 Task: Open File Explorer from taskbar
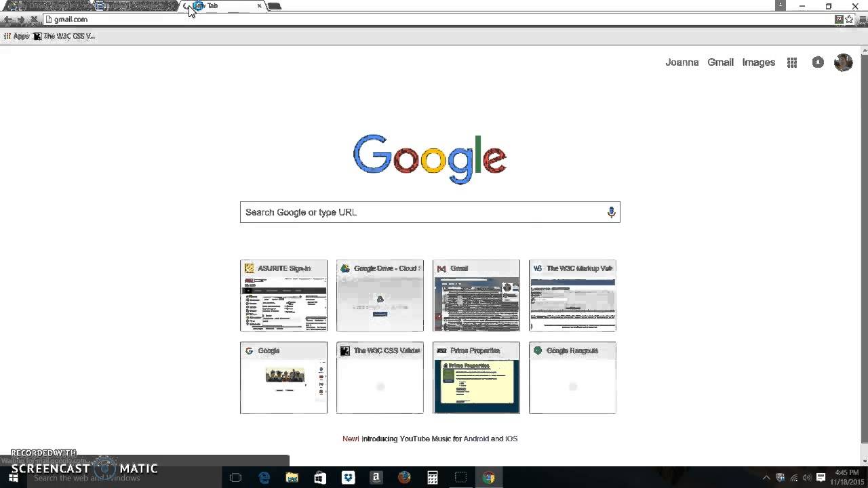click(292, 478)
